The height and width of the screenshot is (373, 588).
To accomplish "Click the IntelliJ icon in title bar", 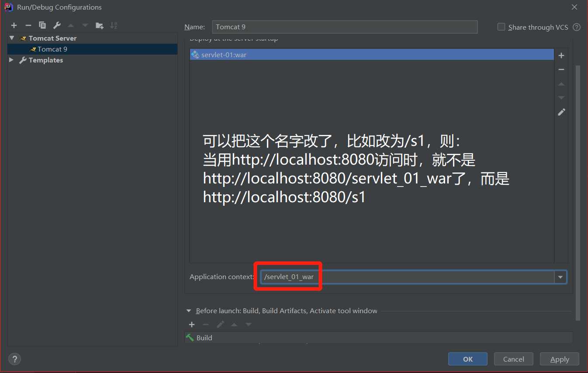I will tap(8, 7).
